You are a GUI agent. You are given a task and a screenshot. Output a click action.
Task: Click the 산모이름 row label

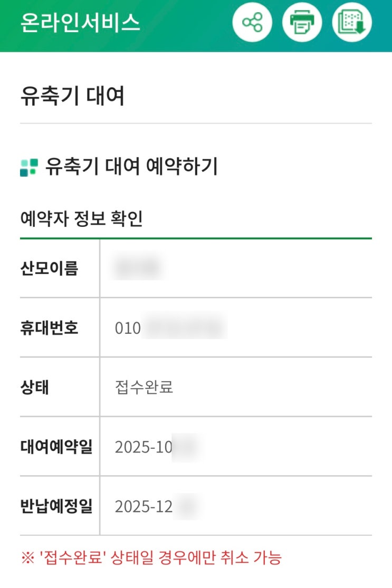coord(49,268)
